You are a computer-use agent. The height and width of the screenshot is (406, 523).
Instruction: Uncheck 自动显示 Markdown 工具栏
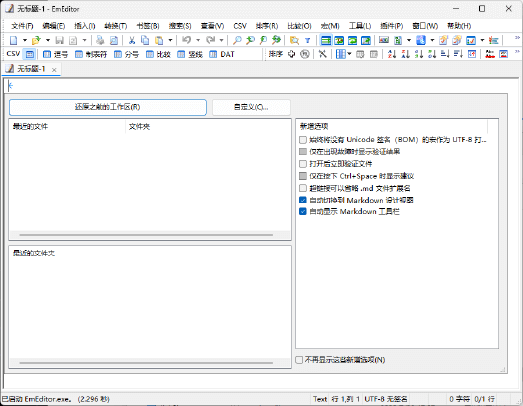pos(303,212)
